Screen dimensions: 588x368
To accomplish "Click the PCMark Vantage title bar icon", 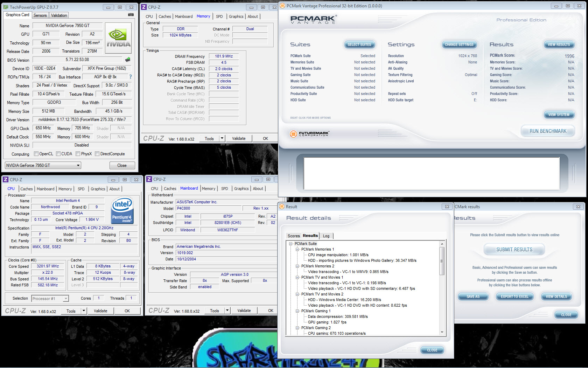I will coord(282,6).
